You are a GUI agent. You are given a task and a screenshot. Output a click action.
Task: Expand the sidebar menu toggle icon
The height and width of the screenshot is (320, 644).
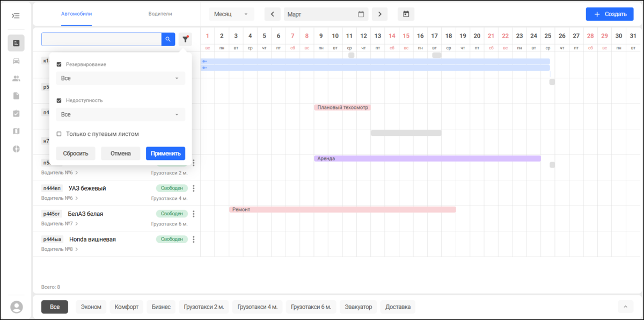pyautogui.click(x=16, y=16)
